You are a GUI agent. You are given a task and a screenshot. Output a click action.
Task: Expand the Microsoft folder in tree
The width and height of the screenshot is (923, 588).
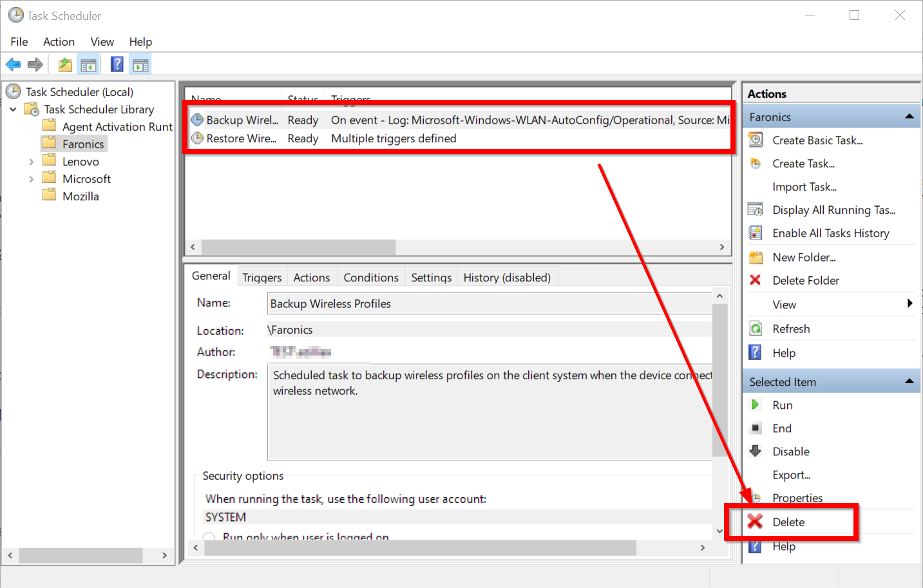[31, 179]
